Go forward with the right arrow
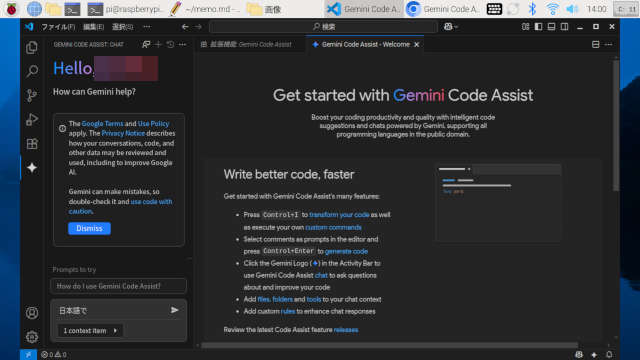 tap(198, 27)
